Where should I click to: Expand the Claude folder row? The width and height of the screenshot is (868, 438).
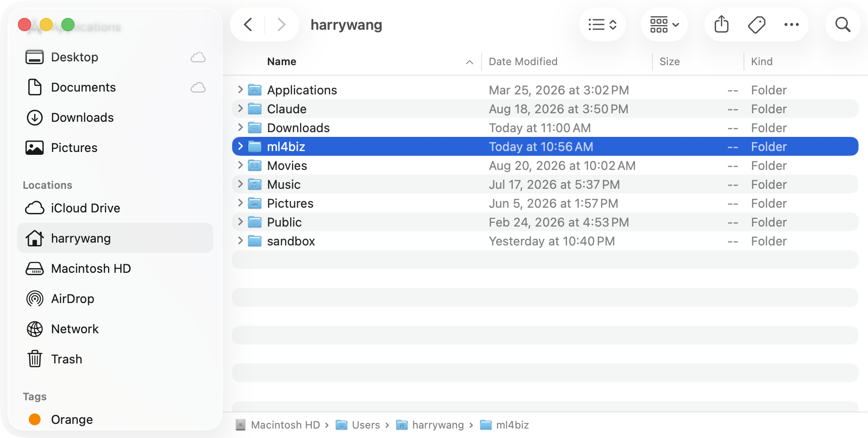[x=241, y=109]
